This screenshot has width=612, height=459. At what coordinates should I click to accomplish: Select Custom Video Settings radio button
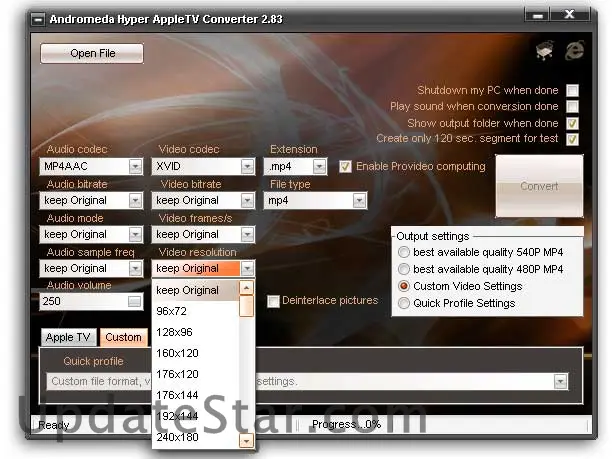404,286
